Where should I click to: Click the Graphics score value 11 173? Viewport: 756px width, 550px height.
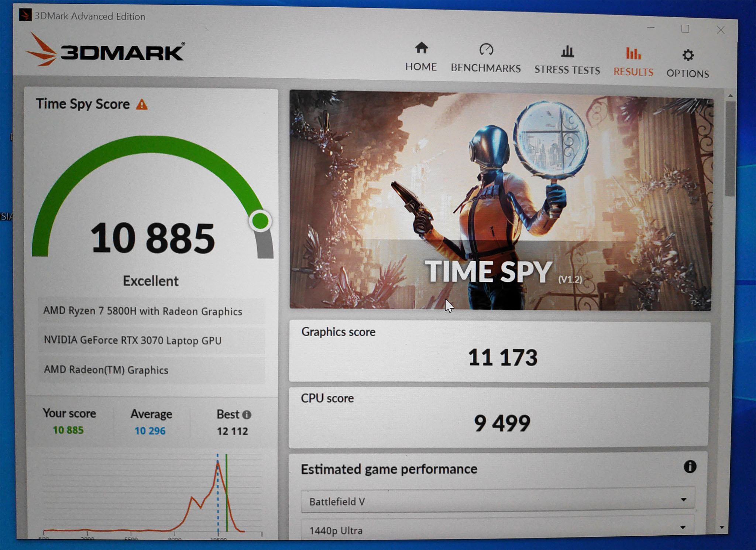tap(502, 357)
